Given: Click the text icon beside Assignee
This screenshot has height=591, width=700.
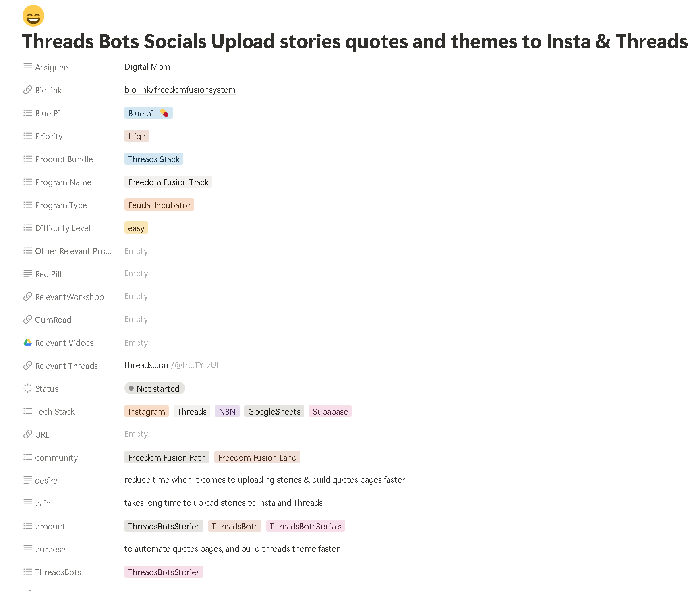Looking at the screenshot, I should pos(27,67).
